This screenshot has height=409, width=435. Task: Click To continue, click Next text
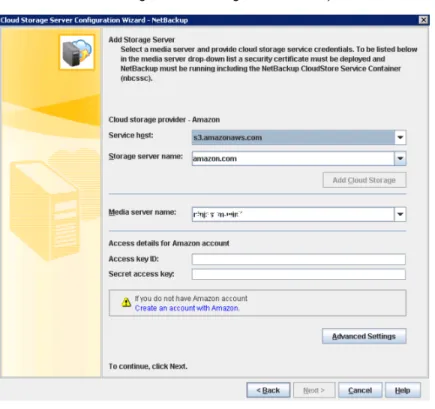click(x=148, y=366)
